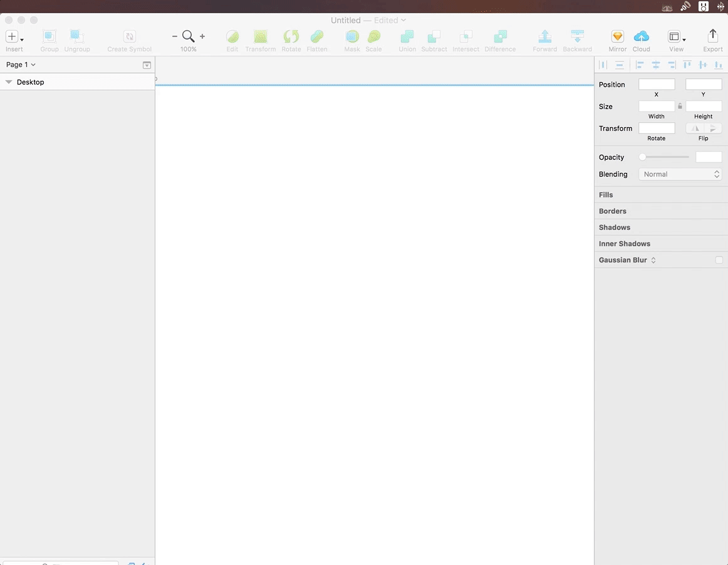This screenshot has width=728, height=565.
Task: Toggle the pages list panel button
Action: [x=147, y=65]
